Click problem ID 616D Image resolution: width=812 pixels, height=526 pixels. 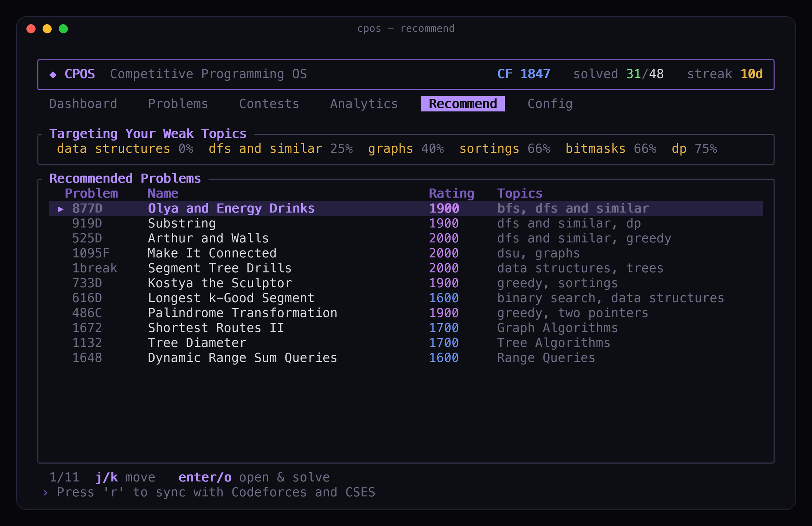tap(87, 298)
